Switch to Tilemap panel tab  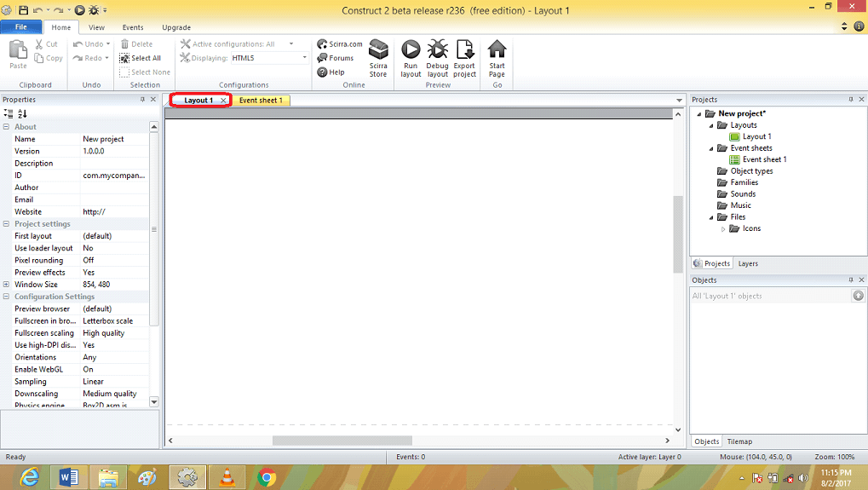[739, 441]
